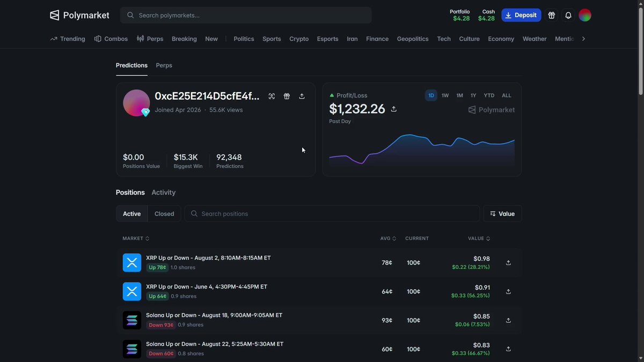The height and width of the screenshot is (362, 644).
Task: Click the Polymarket logo in the header
Action: pos(79,15)
